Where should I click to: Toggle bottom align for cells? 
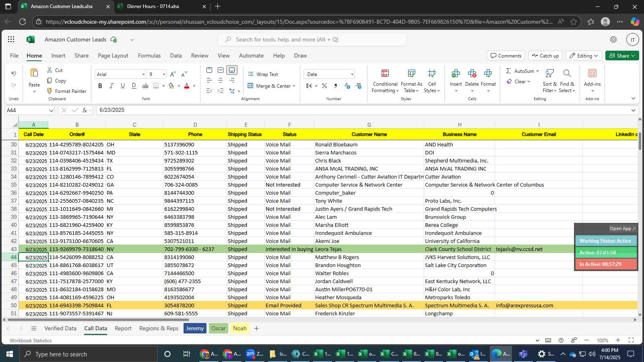pyautogui.click(x=232, y=70)
